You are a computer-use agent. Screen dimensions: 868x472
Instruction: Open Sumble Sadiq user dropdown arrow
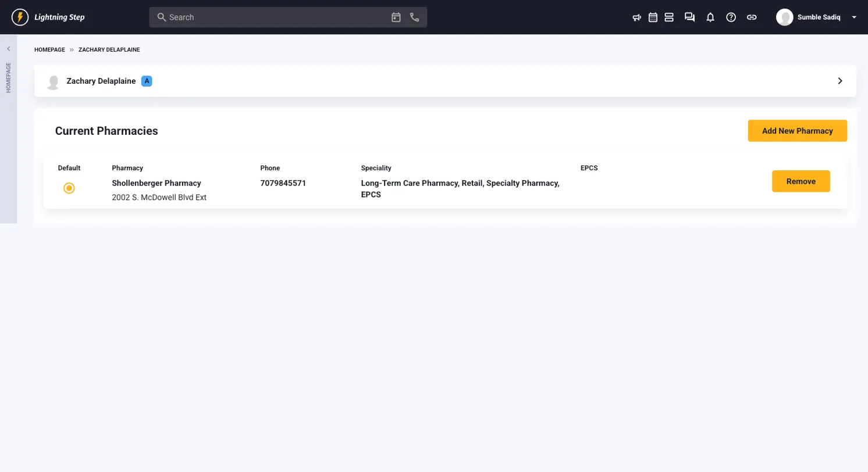(854, 17)
